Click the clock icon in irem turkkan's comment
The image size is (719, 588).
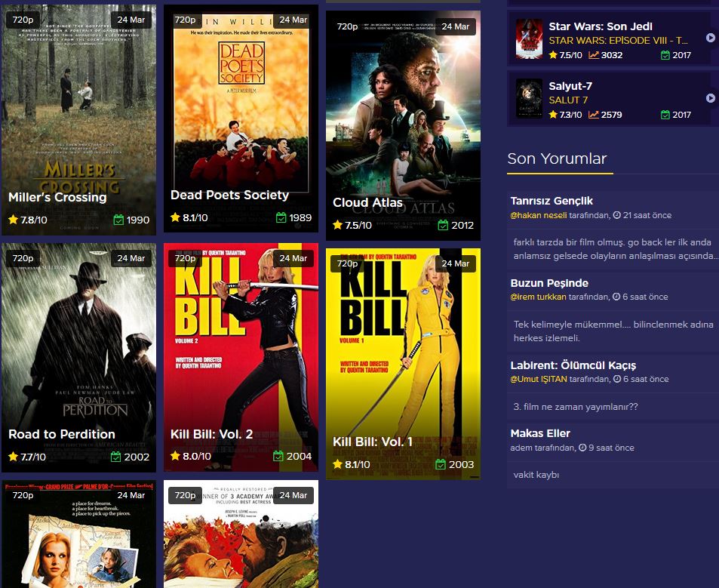tap(617, 297)
